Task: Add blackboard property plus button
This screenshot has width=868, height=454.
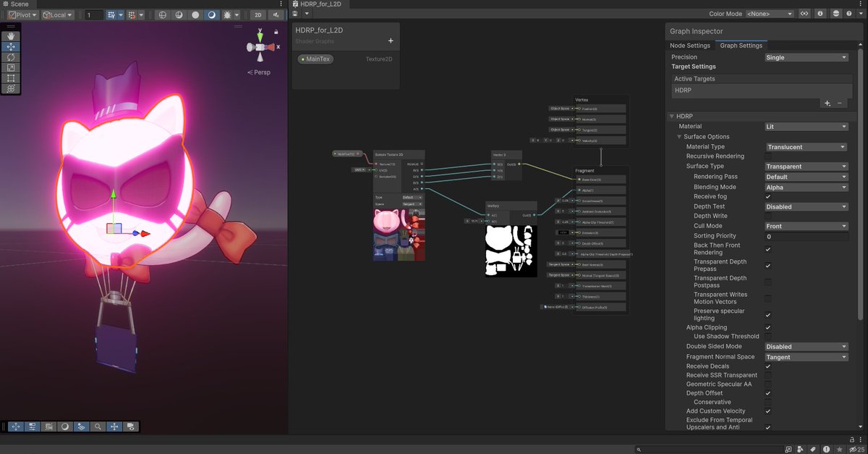Action: coord(391,41)
